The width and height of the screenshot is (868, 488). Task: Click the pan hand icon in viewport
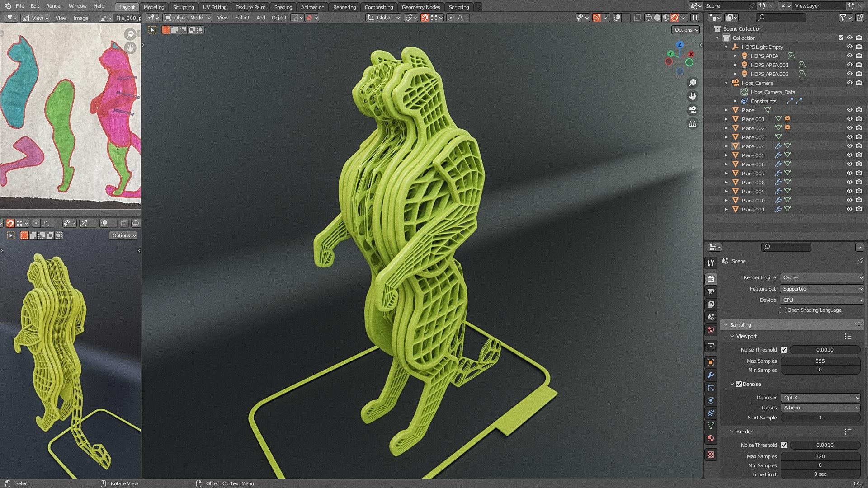692,96
